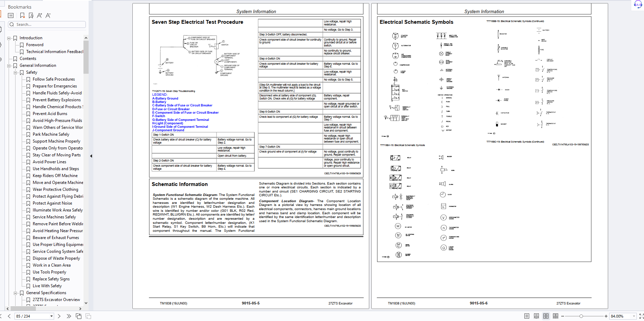Screen dimensions: 644x321
Task: Click the add bookmark icon
Action: point(22,15)
